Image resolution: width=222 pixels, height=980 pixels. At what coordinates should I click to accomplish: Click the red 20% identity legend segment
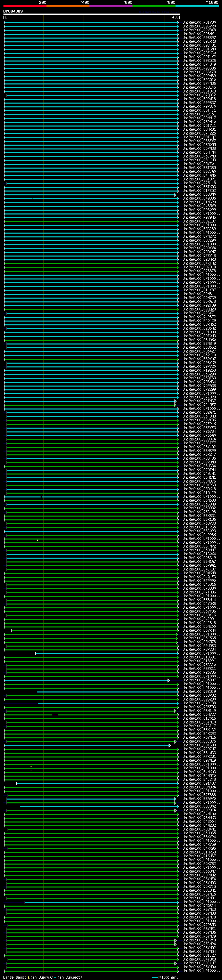click(25, 6)
